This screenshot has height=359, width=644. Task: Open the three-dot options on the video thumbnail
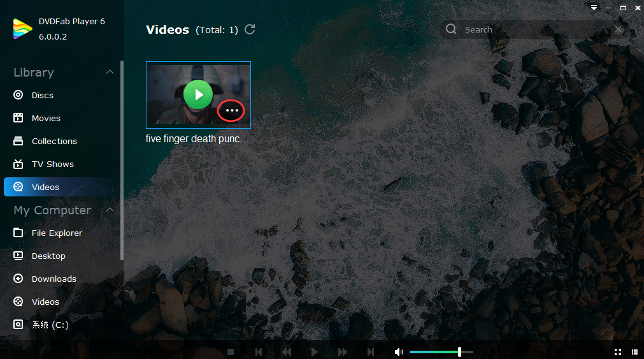(x=232, y=110)
